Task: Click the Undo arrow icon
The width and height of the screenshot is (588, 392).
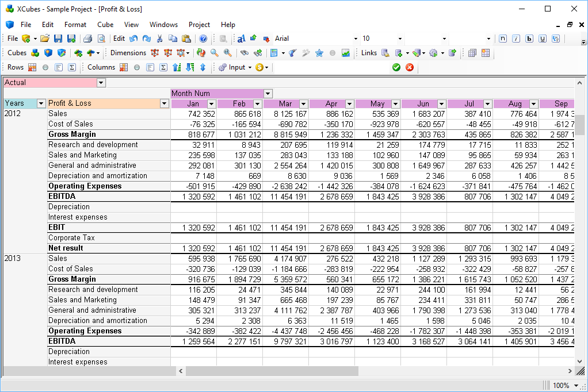Action: tap(133, 39)
